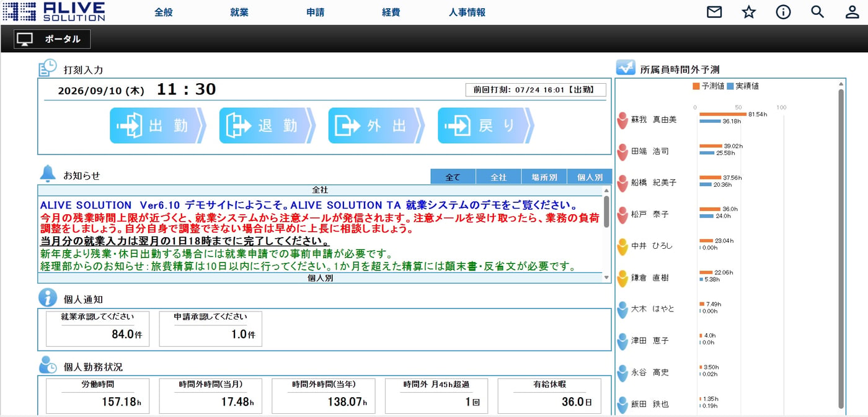The image size is (868, 417).
Task: Open the 経費 menu
Action: click(x=391, y=12)
